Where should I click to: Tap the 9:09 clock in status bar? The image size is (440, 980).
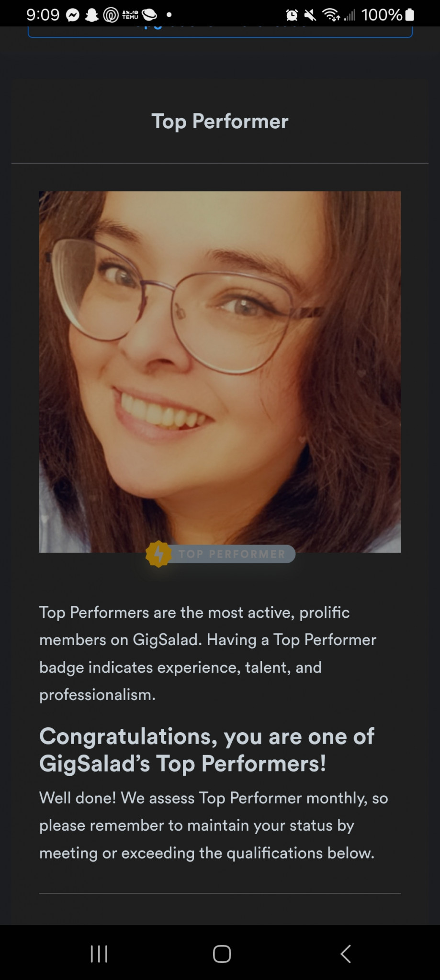tap(43, 15)
